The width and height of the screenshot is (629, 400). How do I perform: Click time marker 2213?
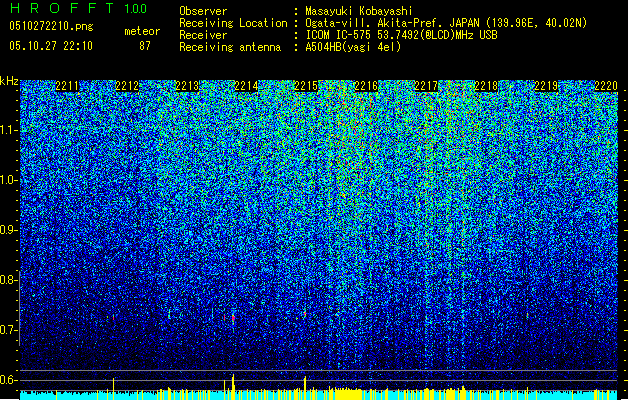point(187,86)
